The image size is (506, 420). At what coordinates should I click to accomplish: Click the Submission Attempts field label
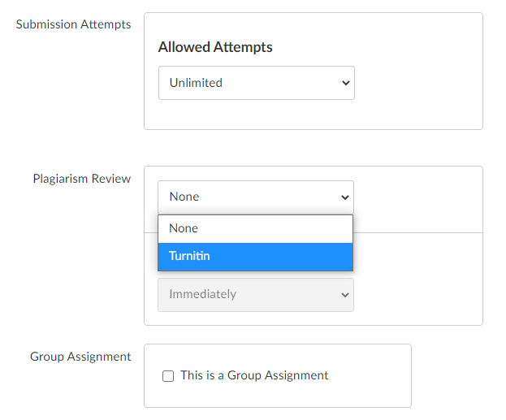coord(73,24)
